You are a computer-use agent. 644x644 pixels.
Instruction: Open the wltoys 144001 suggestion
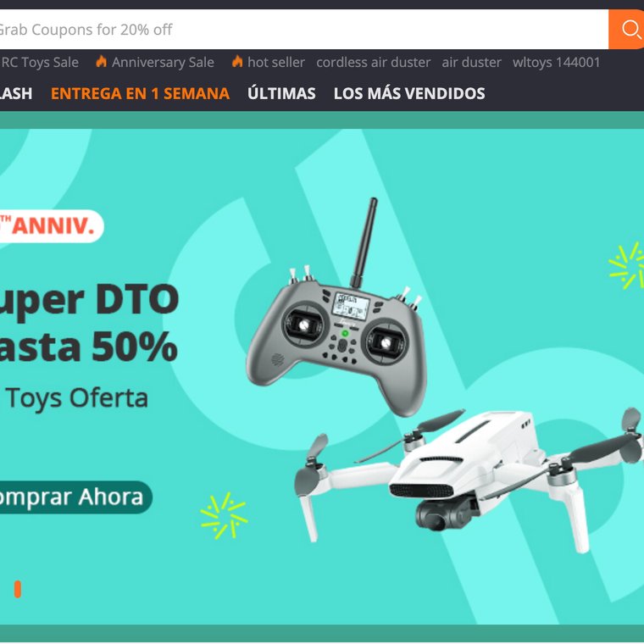(x=556, y=63)
